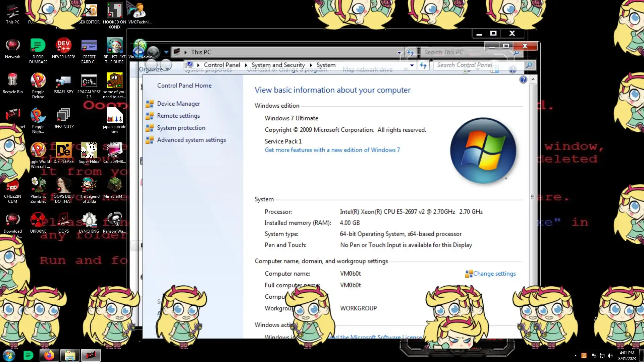Image resolution: width=644 pixels, height=362 pixels.
Task: Click the volume speaker tray icon
Action: coord(610,356)
